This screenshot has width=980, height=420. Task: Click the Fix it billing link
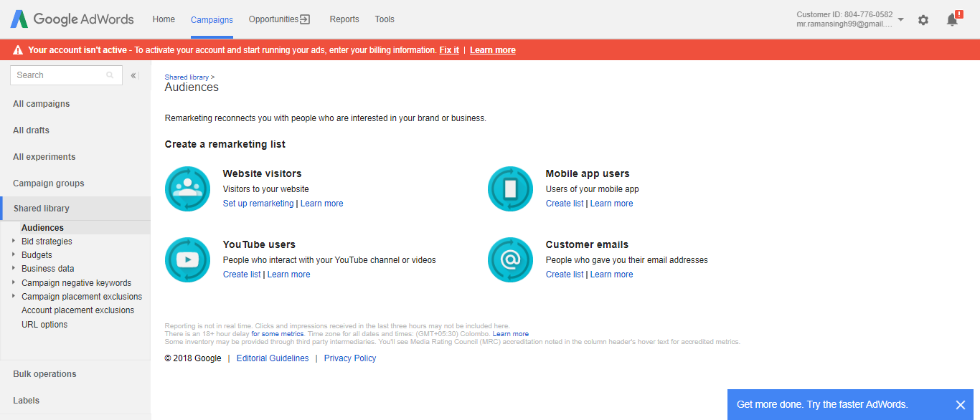tap(449, 50)
